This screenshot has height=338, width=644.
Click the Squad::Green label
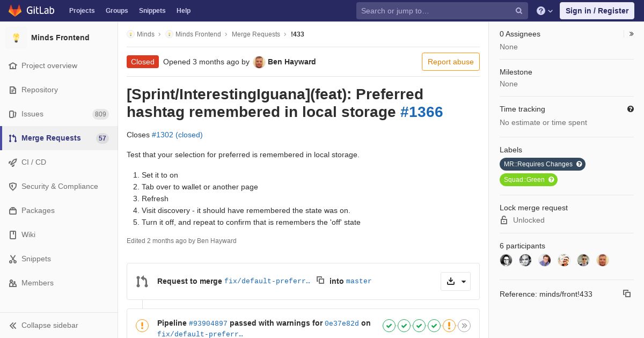(524, 180)
